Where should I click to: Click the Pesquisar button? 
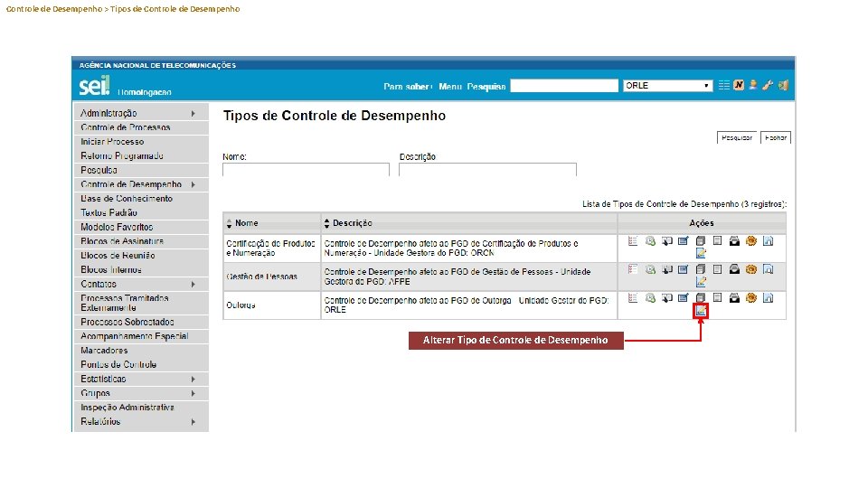click(738, 137)
